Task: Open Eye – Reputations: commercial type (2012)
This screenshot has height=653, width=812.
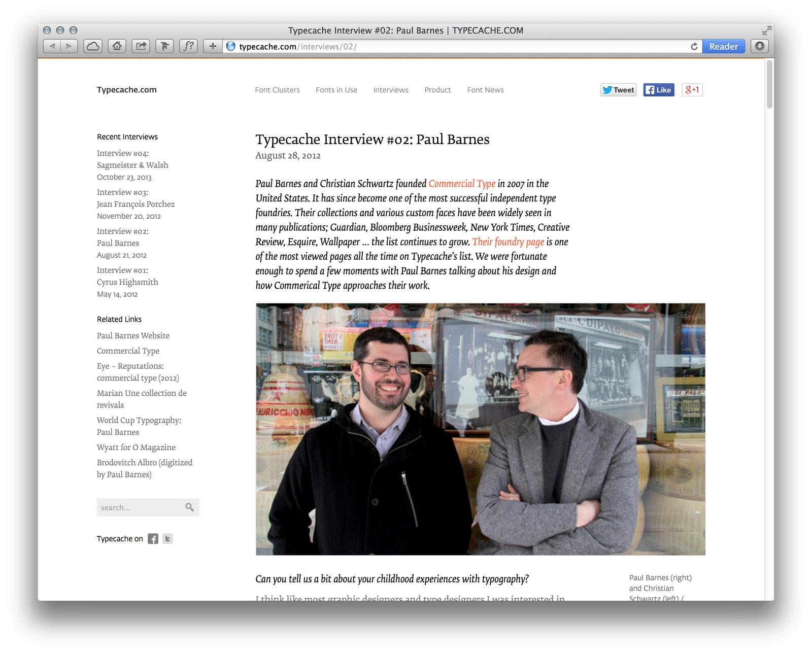Action: coord(138,372)
